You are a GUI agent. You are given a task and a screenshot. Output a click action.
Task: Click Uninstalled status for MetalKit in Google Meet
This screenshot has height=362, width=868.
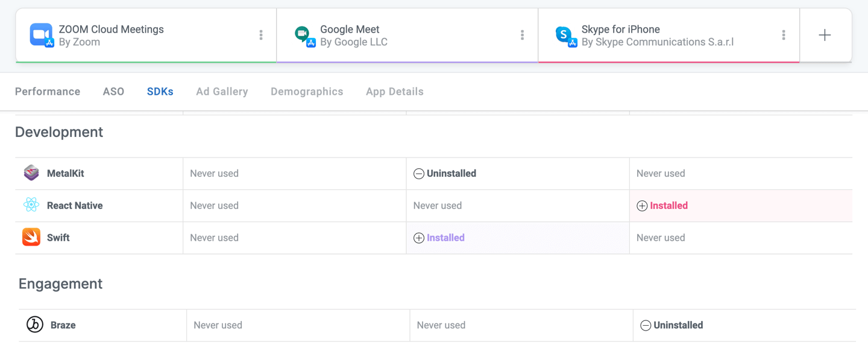tap(451, 173)
